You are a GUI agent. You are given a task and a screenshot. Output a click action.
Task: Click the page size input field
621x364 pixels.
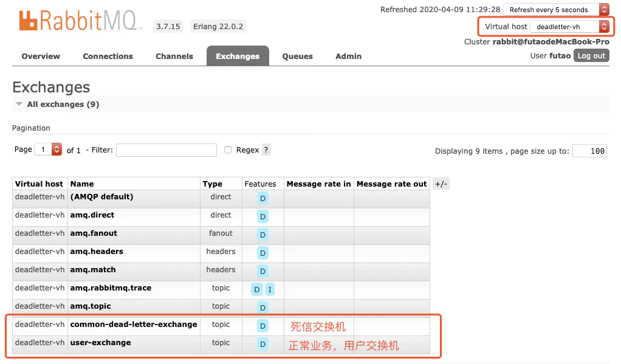(589, 151)
